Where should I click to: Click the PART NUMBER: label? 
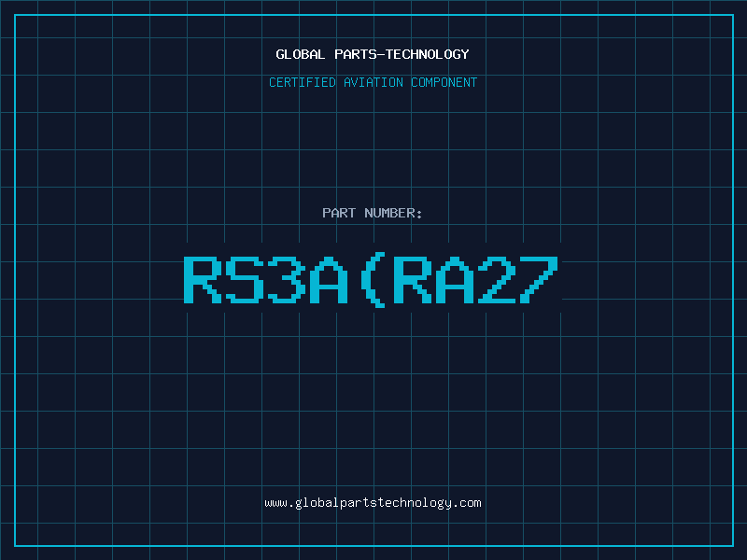373,213
